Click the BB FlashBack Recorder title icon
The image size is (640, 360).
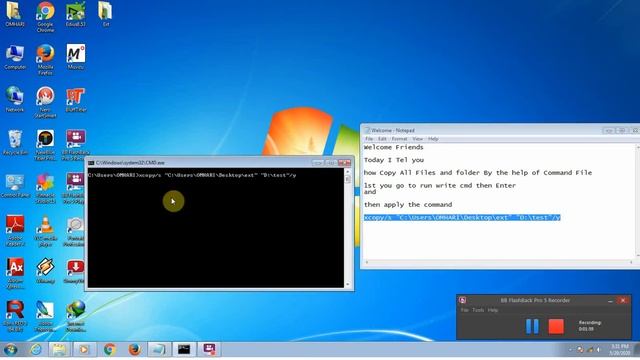tap(462, 300)
